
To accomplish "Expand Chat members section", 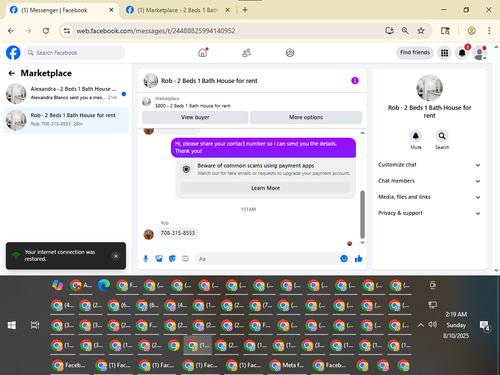I will click(429, 181).
